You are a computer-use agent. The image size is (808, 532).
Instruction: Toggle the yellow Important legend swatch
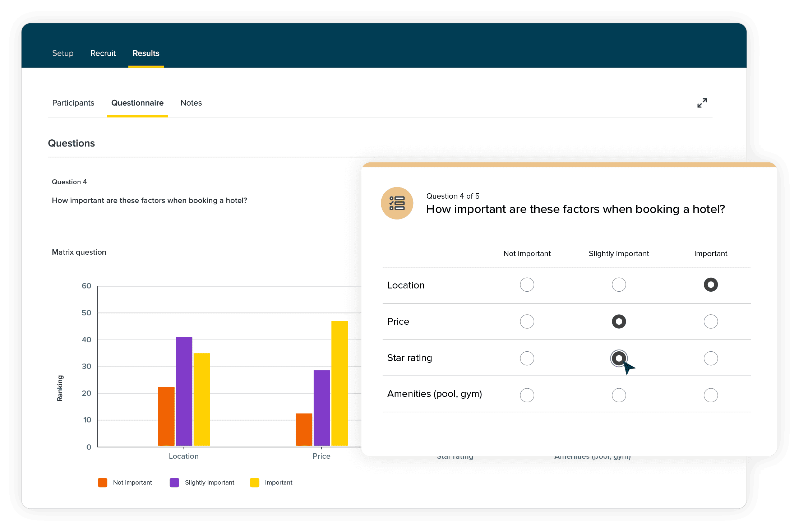[254, 482]
